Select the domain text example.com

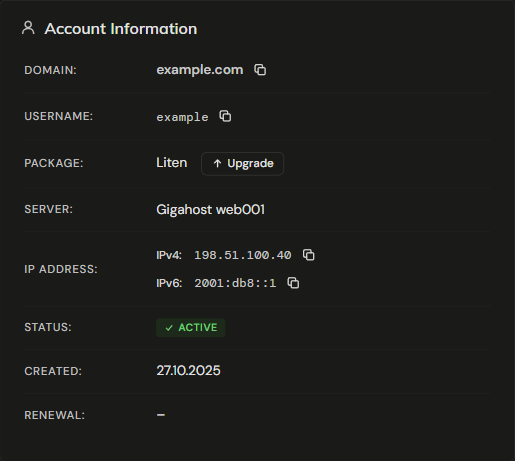pyautogui.click(x=200, y=70)
